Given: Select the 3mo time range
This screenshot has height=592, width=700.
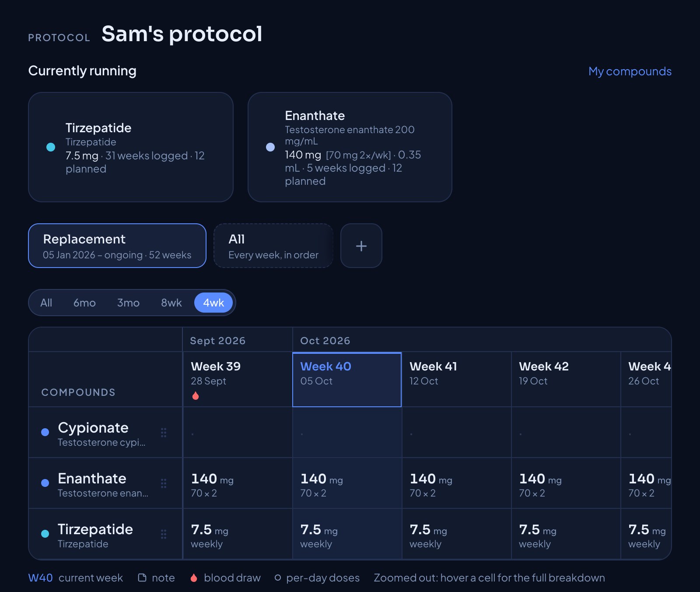Looking at the screenshot, I should [x=128, y=303].
